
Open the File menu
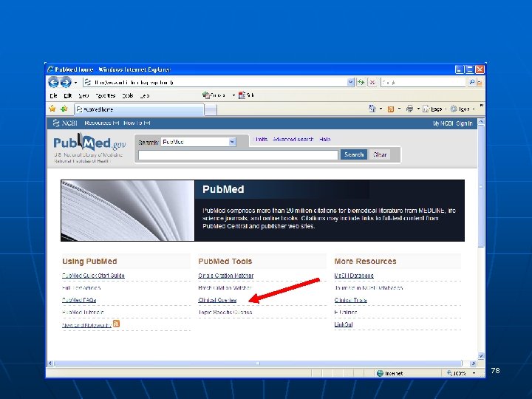pos(53,95)
